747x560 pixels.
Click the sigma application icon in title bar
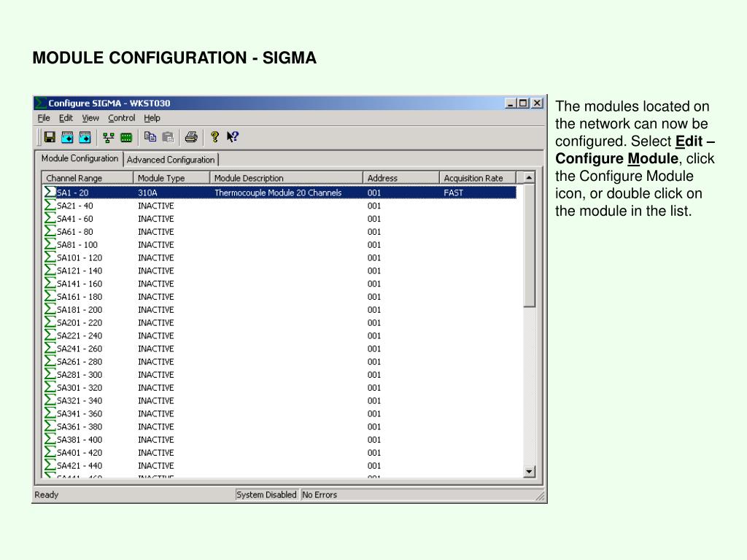(41, 103)
